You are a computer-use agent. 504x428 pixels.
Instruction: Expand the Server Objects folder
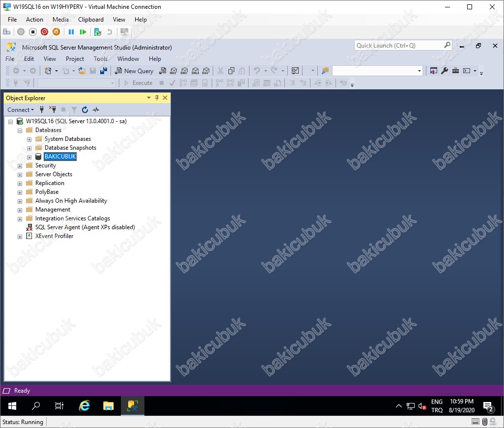click(20, 175)
